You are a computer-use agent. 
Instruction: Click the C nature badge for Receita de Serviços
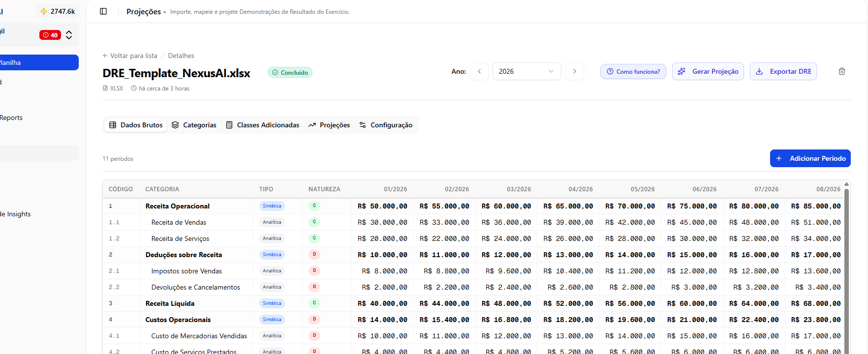pos(314,238)
